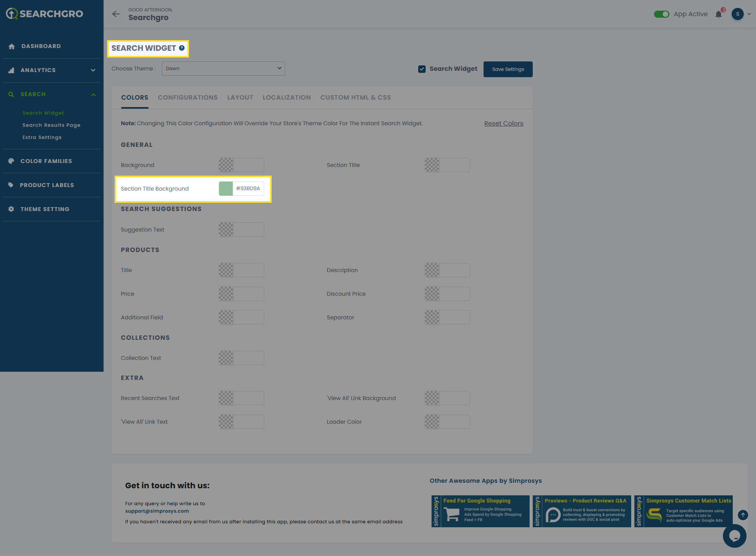Click the back arrow icon in header
The height and width of the screenshot is (556, 756).
point(116,14)
